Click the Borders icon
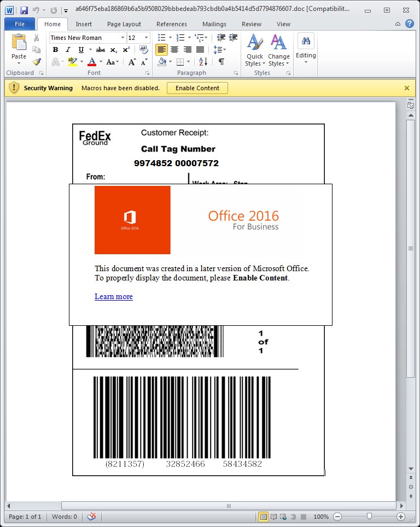Image resolution: width=420 pixels, height=527 pixels. pyautogui.click(x=180, y=62)
